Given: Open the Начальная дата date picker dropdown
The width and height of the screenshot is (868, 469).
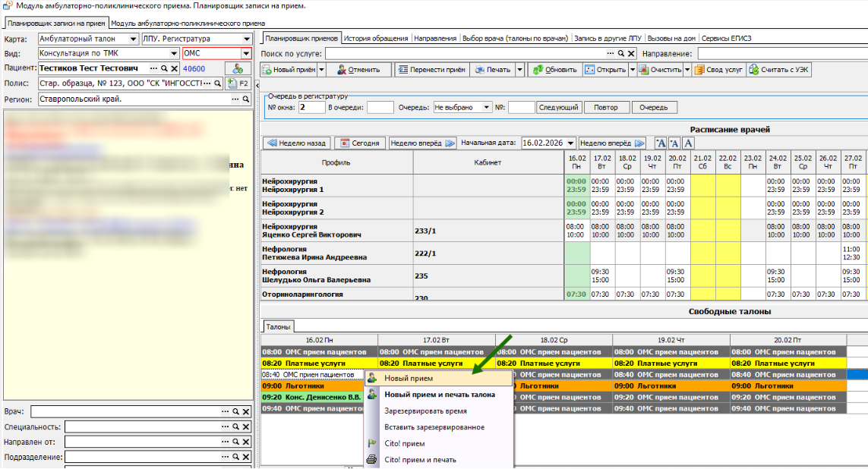Looking at the screenshot, I should [x=569, y=143].
